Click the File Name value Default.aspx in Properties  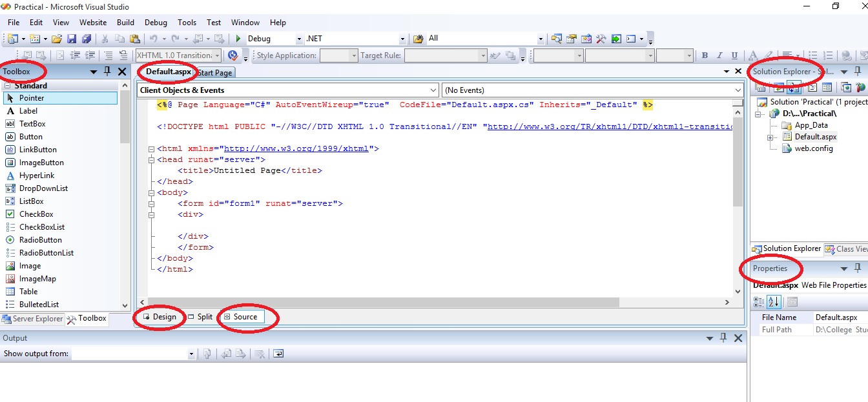(x=836, y=317)
